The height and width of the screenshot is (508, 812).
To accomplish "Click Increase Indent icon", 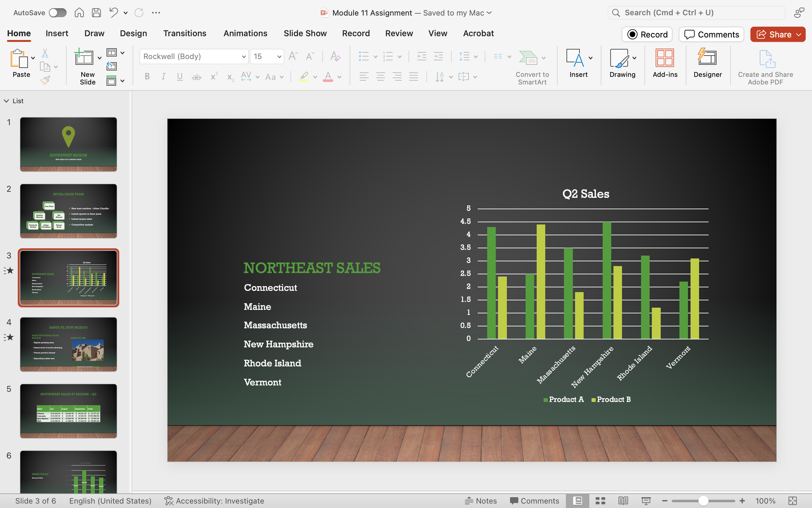I will pyautogui.click(x=438, y=57).
